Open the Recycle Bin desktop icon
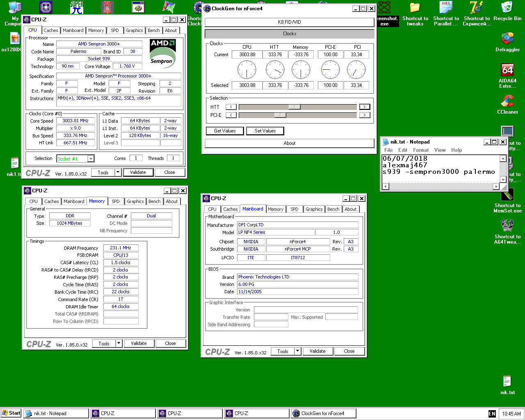Screen dimensions: 525x420 [507, 11]
